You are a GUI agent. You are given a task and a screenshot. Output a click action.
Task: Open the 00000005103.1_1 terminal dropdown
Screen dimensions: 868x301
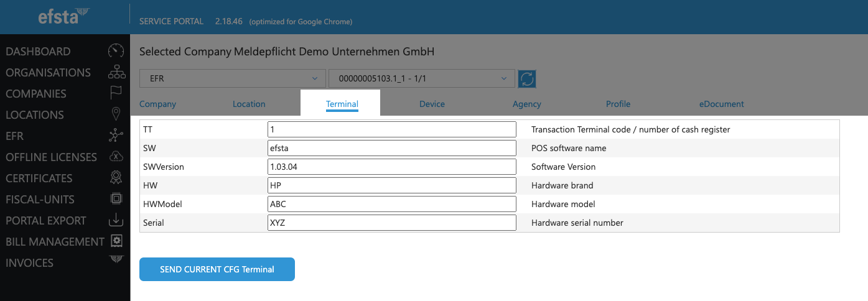tap(421, 79)
